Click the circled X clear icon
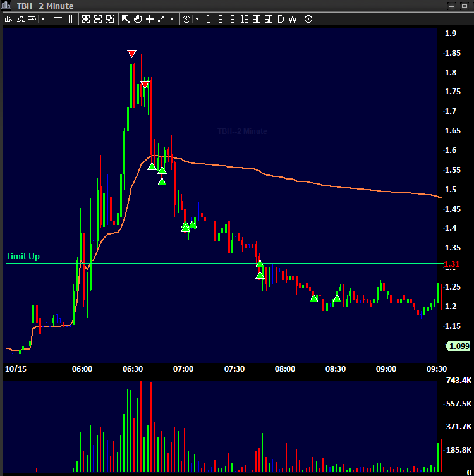This screenshot has width=474, height=476. click(x=308, y=20)
